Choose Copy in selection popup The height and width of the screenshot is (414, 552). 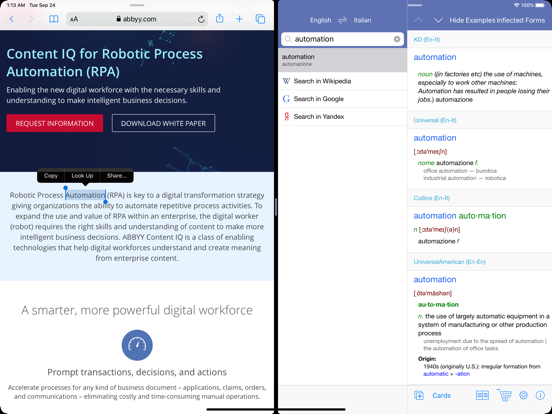pos(51,176)
